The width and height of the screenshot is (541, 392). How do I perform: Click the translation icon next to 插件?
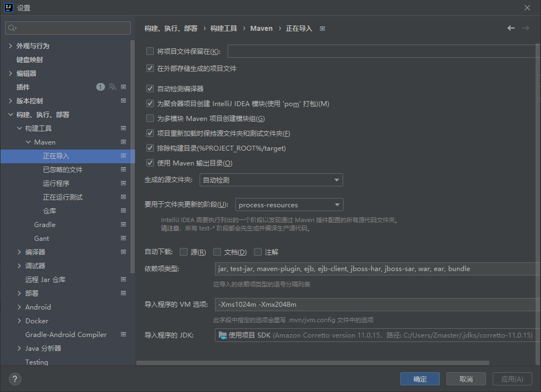[112, 86]
